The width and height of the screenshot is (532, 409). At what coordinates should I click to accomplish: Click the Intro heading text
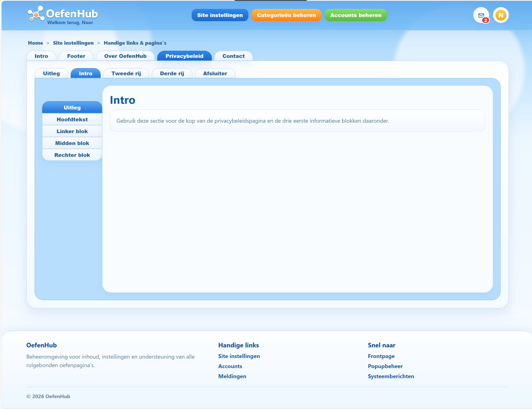click(123, 100)
